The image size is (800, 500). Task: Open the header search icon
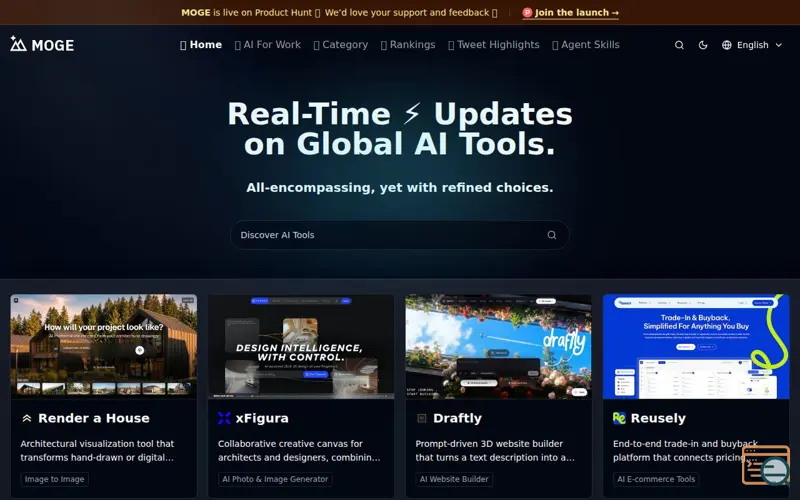point(679,45)
